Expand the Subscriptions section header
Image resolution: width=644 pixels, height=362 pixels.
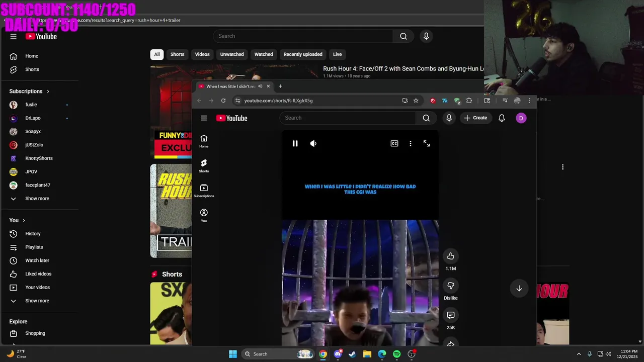pyautogui.click(x=30, y=92)
